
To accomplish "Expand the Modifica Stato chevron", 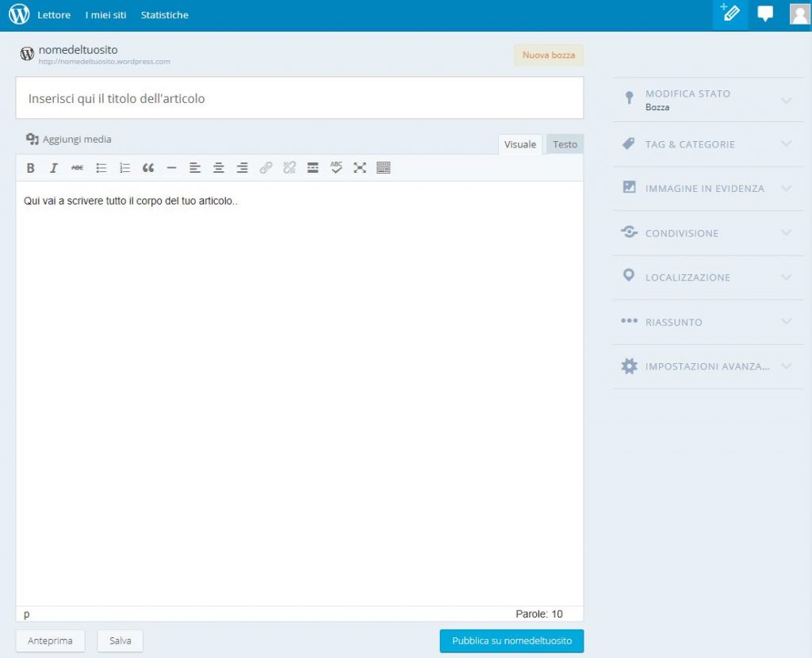I will tap(786, 100).
